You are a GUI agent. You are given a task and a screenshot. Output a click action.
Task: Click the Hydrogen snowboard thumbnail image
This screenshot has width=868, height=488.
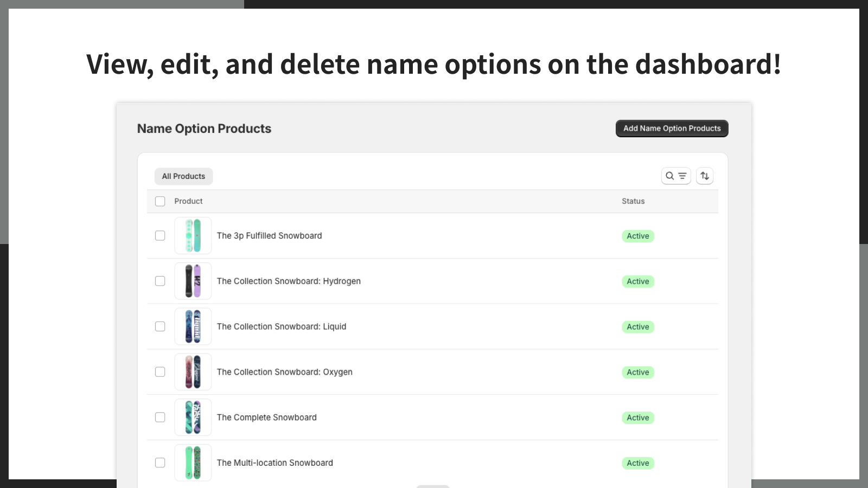(193, 281)
